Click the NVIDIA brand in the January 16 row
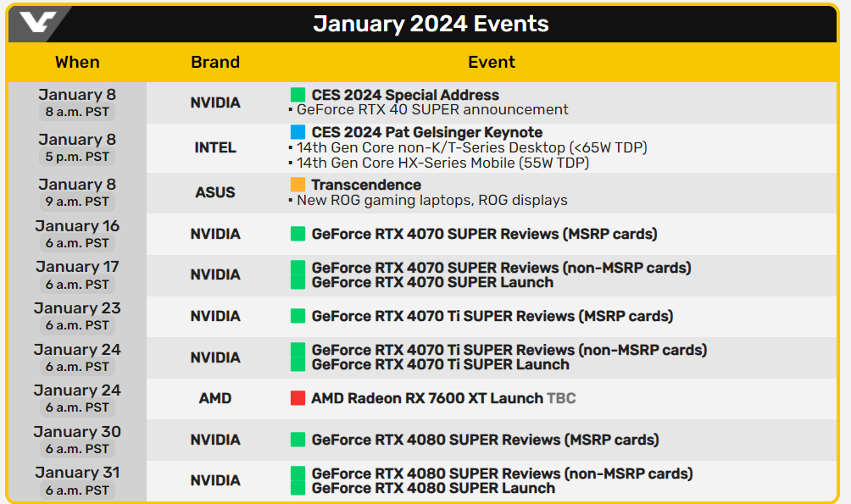Viewport: 851px width, 504px height. tap(215, 234)
